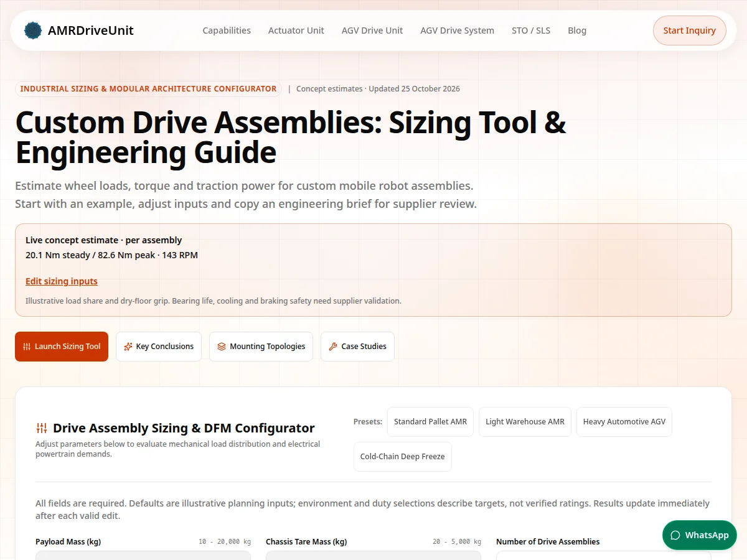Click the layers icon beside Mounting Topologies

[x=222, y=347]
